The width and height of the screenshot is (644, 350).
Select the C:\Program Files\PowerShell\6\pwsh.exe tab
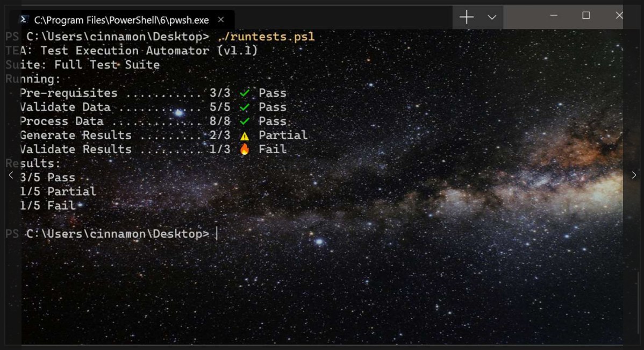[122, 20]
